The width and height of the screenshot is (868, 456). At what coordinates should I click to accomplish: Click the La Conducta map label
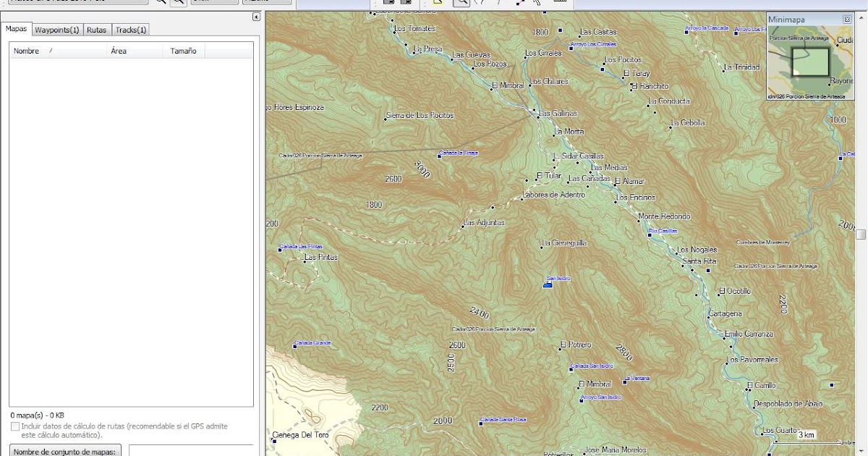[670, 101]
